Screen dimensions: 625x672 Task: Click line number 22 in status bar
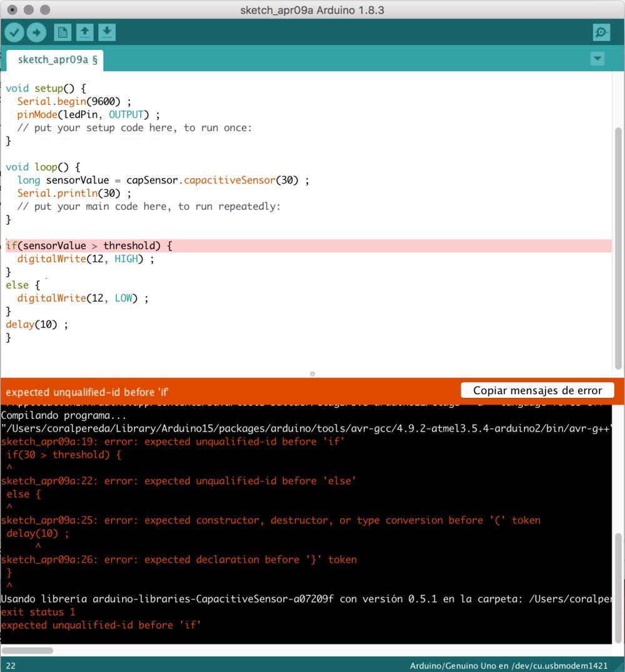(11, 666)
